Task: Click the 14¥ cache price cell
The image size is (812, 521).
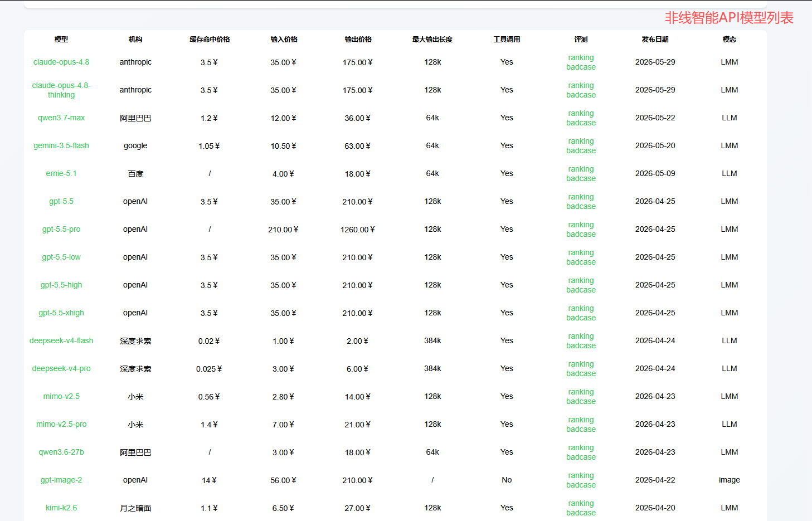Action: click(210, 480)
